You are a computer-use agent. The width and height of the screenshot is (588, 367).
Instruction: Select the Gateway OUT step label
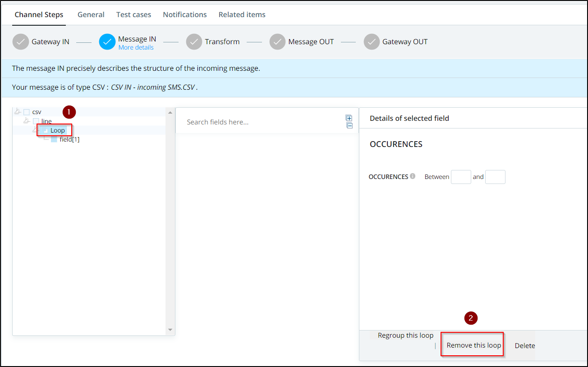tap(405, 41)
